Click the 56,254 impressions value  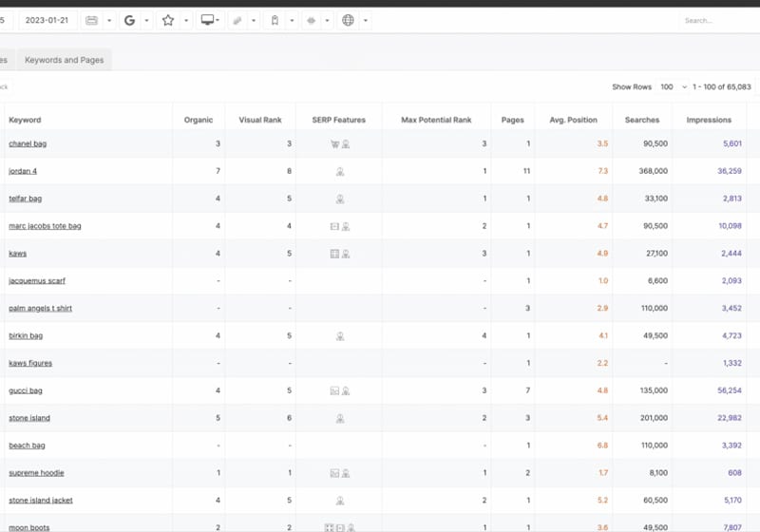click(730, 390)
